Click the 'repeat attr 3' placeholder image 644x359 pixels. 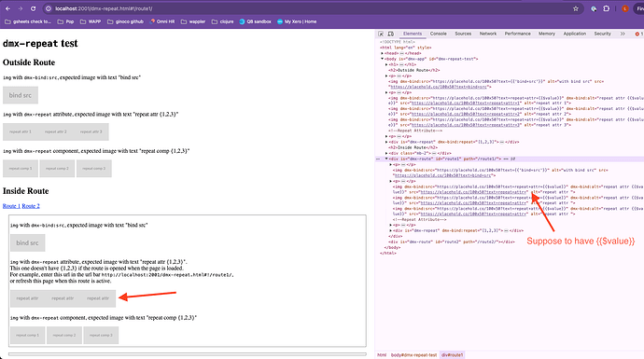[91, 132]
